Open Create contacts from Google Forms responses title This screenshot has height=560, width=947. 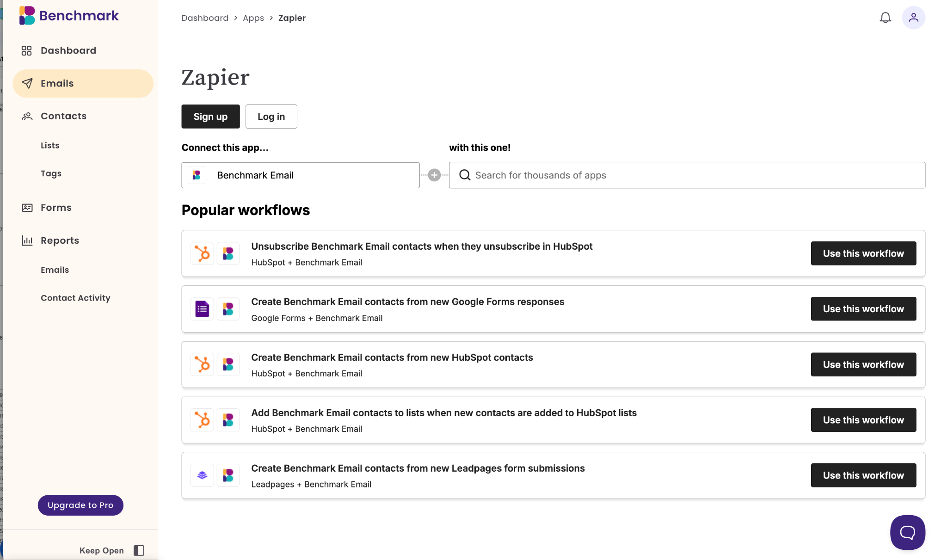408,302
